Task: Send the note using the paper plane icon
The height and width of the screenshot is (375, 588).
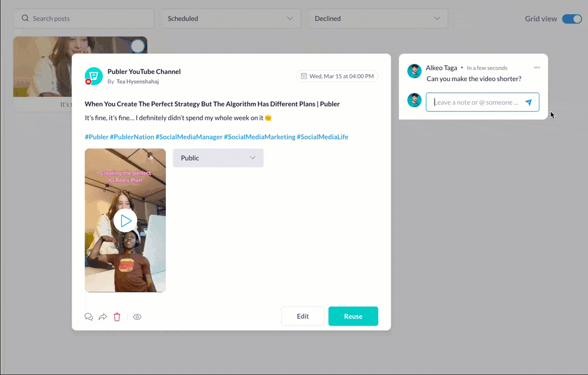Action: pyautogui.click(x=529, y=102)
